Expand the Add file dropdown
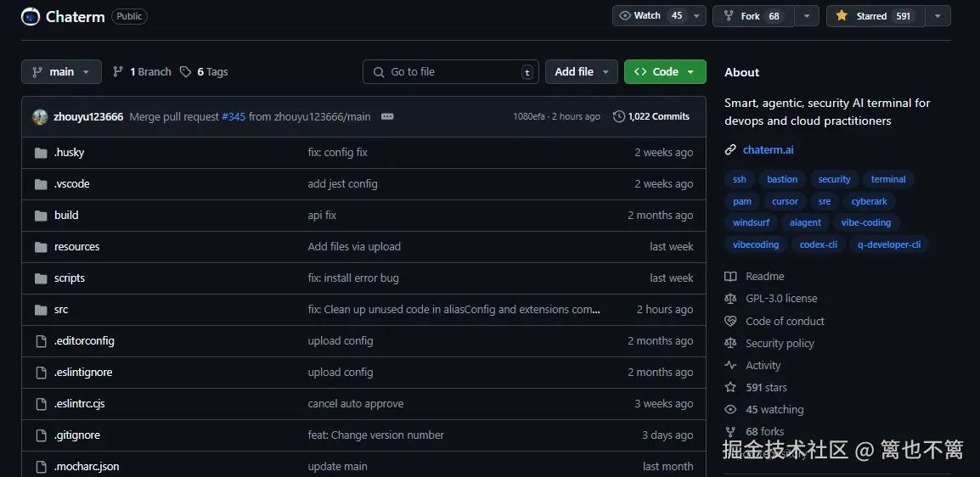The width and height of the screenshot is (980, 477). [582, 72]
